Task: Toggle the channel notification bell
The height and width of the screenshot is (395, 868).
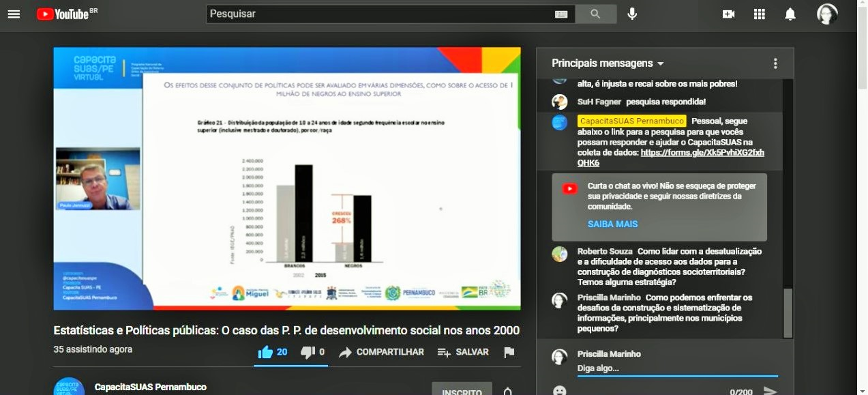Action: pos(507,392)
